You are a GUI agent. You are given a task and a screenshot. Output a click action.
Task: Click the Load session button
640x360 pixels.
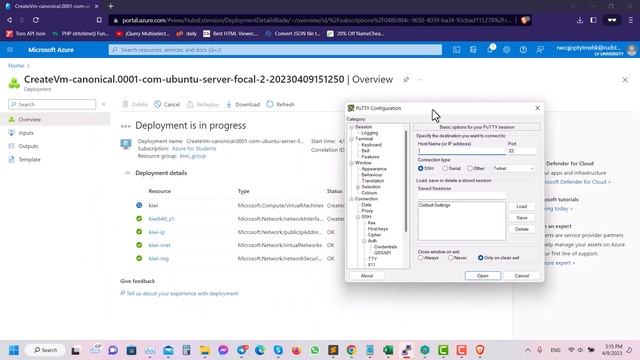[x=522, y=206]
